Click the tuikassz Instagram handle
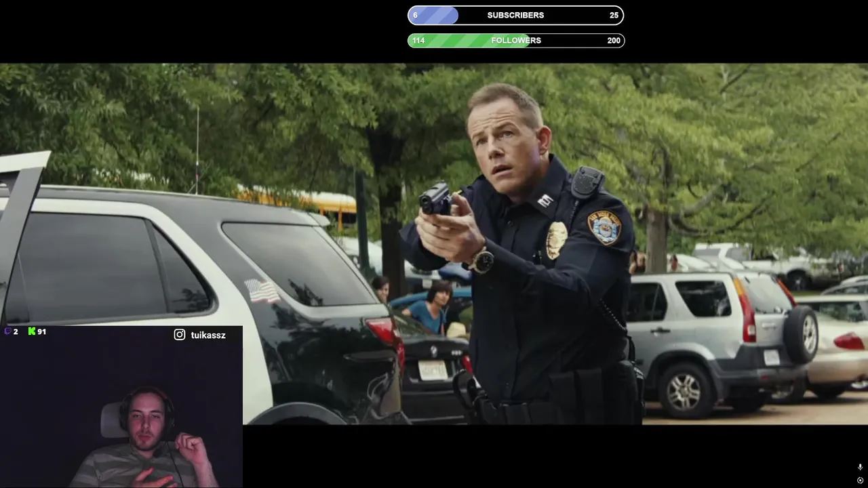Image resolution: width=868 pixels, height=488 pixels. [x=208, y=335]
